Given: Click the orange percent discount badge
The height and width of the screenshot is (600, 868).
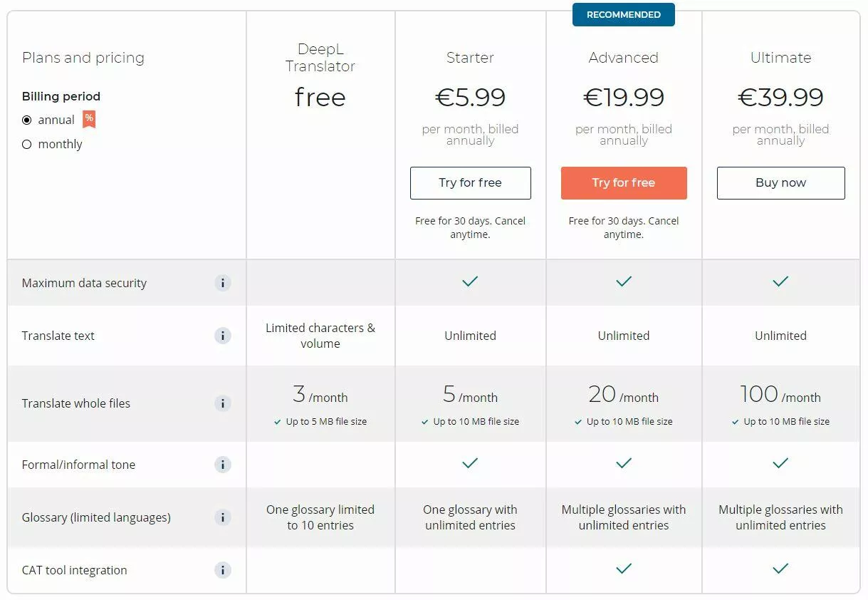Looking at the screenshot, I should point(89,119).
